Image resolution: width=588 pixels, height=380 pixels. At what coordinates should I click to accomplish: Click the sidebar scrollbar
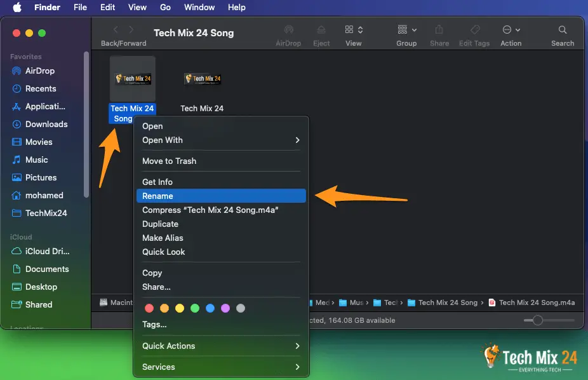(x=86, y=125)
